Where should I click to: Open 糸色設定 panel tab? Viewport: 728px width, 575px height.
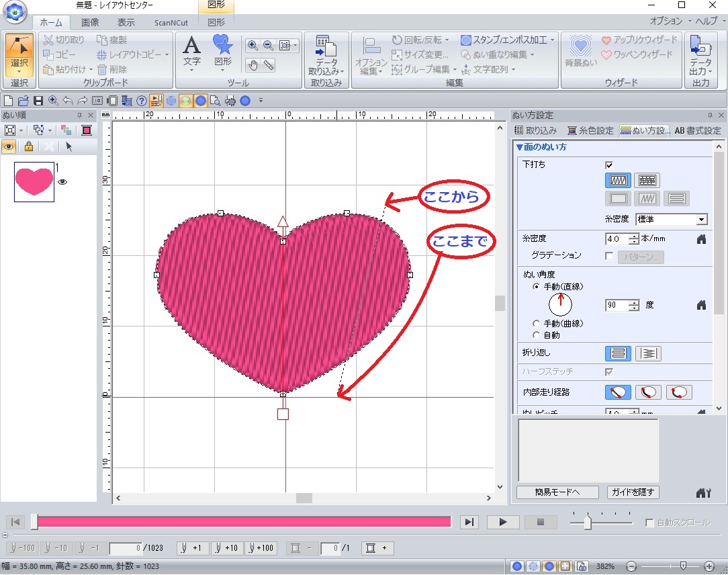590,130
